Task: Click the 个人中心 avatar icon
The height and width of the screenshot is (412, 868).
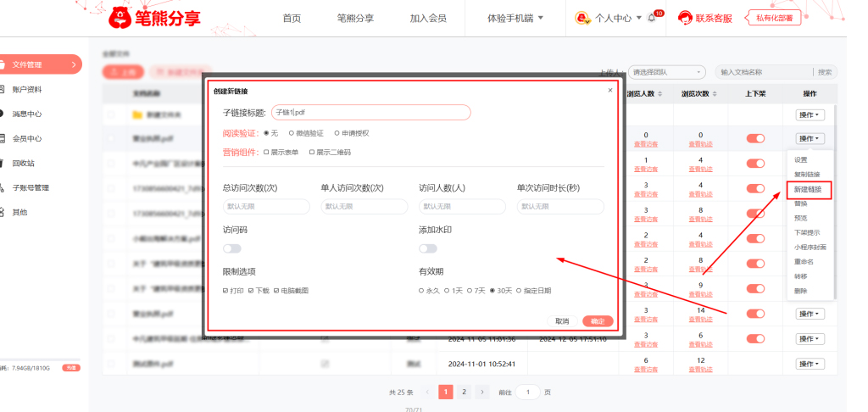Action: pos(582,18)
